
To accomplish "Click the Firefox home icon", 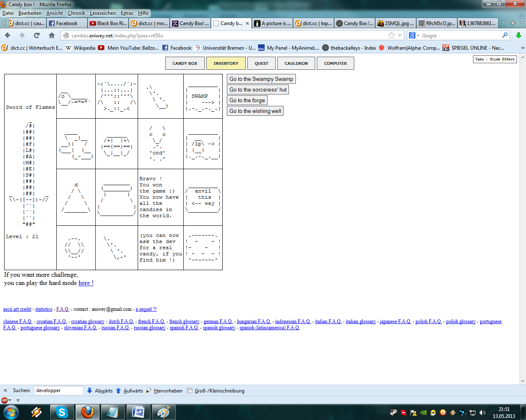I will (x=51, y=35).
